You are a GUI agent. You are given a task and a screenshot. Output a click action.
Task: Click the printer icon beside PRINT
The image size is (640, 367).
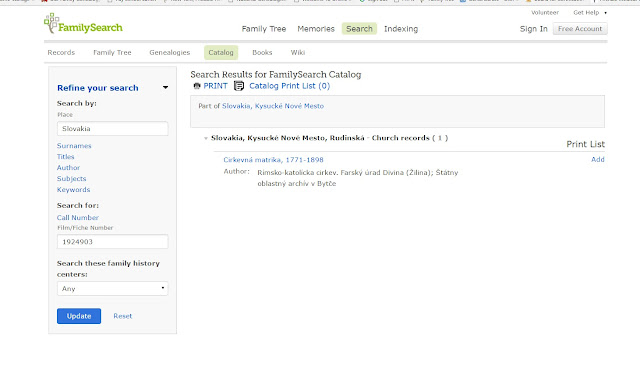pyautogui.click(x=197, y=86)
